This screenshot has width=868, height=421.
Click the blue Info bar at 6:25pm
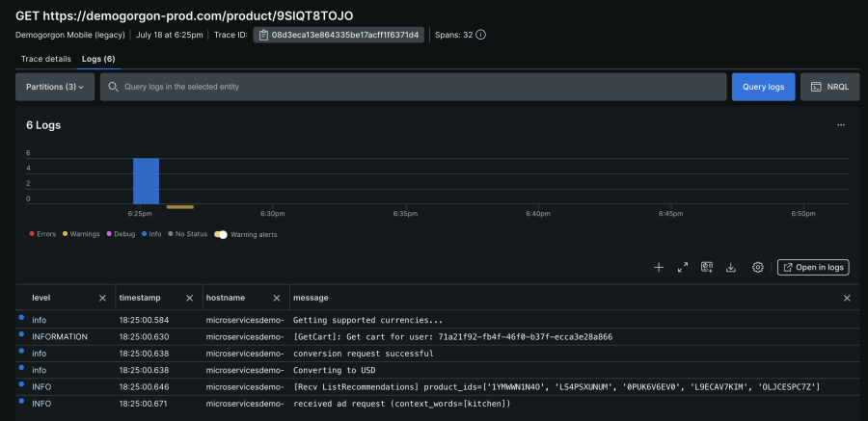pyautogui.click(x=147, y=181)
